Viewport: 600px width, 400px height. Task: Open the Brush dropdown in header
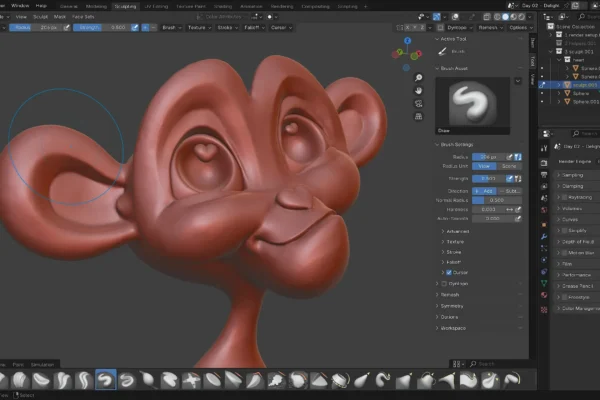click(x=171, y=28)
